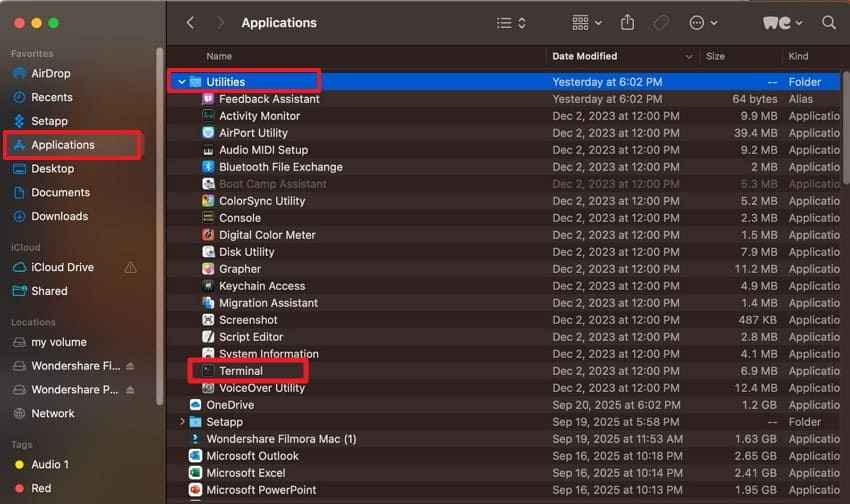The height and width of the screenshot is (504, 850).
Task: Select the Red tag
Action: 41,488
